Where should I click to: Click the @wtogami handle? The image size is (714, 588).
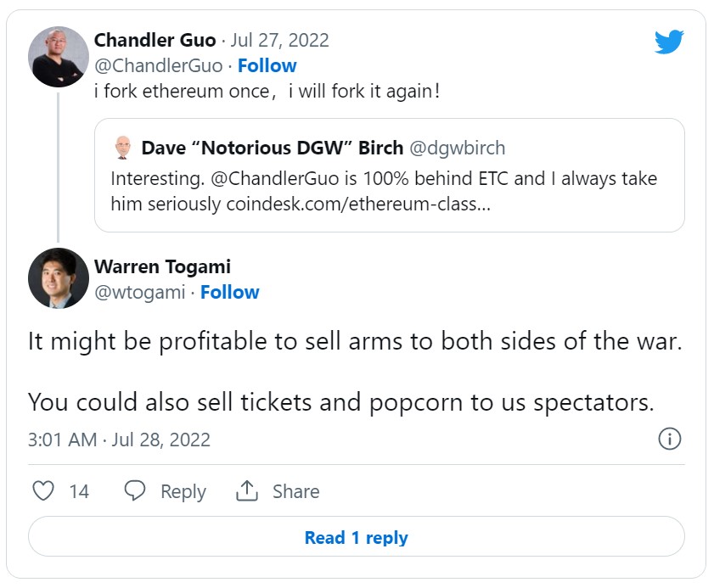coord(140,292)
